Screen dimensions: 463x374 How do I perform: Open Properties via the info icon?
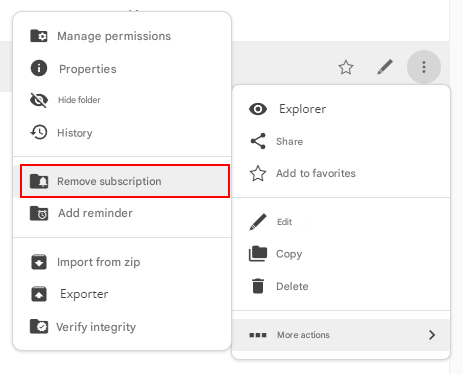coord(39,68)
